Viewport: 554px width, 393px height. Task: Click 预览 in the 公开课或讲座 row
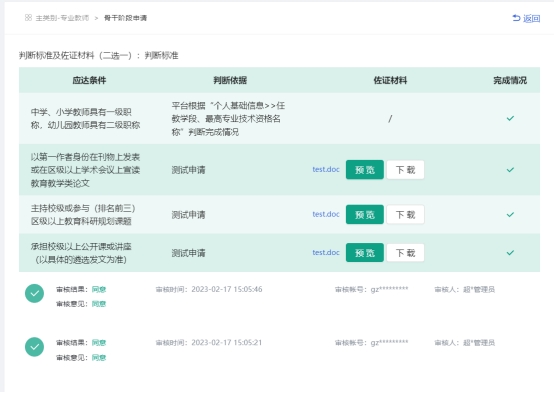point(365,253)
